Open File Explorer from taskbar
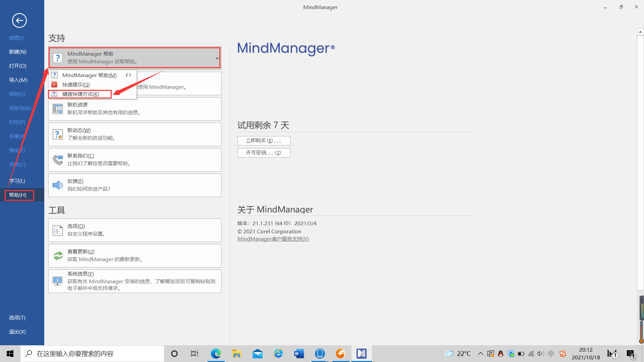644x362 pixels. tap(236, 354)
